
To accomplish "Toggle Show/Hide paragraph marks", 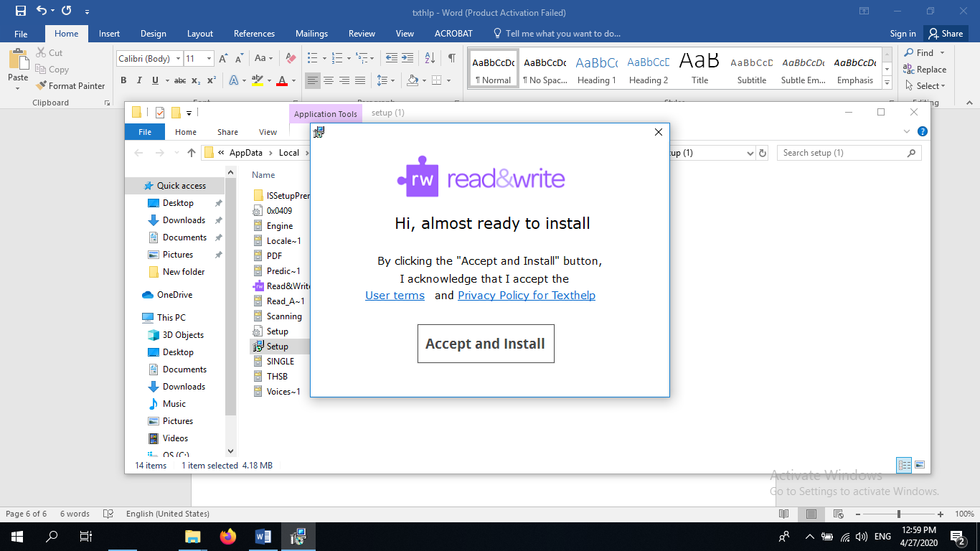I will (451, 58).
